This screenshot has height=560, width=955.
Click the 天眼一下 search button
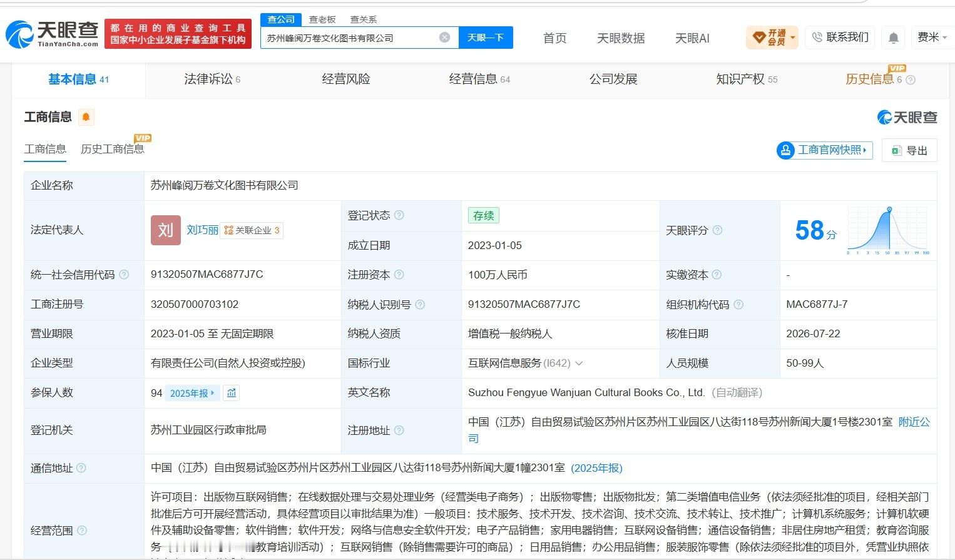[x=486, y=38]
